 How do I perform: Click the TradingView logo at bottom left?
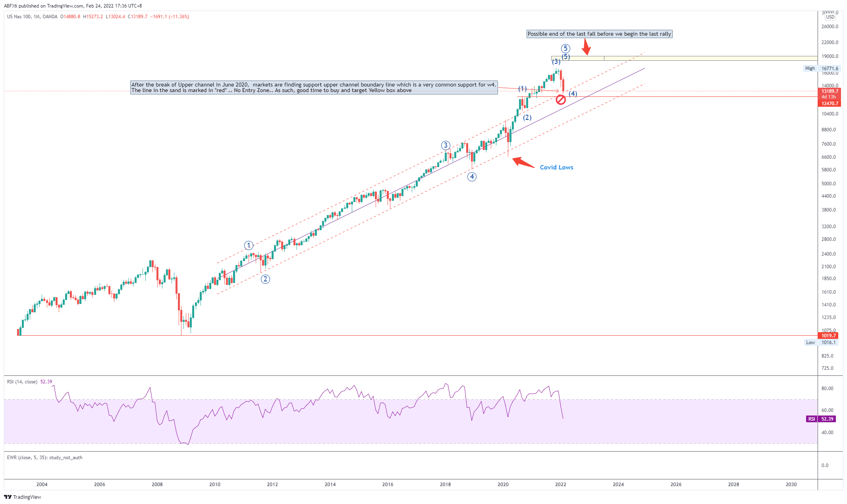23,497
